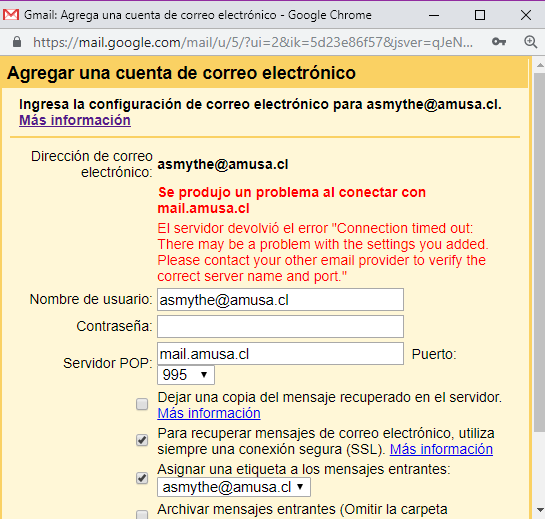Open the top Más información link

pos(75,120)
